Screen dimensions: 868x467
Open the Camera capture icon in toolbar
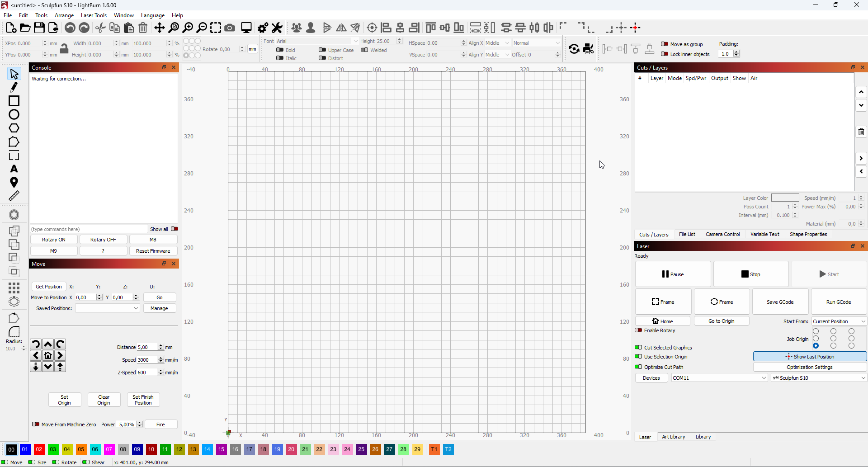click(230, 28)
